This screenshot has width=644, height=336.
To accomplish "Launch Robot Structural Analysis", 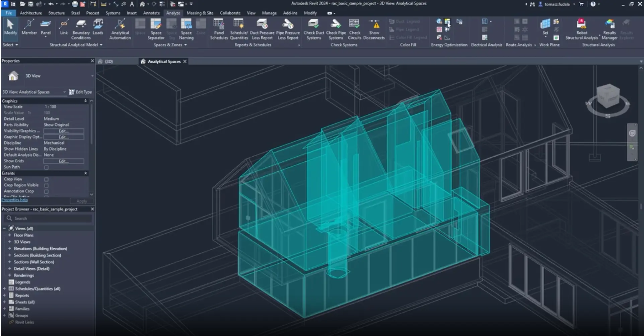I will tap(581, 24).
